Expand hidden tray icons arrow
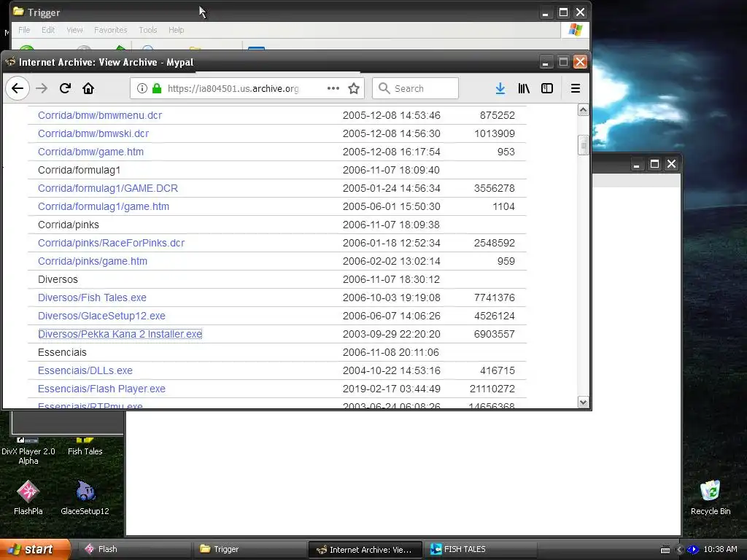The height and width of the screenshot is (560, 747). 679,550
